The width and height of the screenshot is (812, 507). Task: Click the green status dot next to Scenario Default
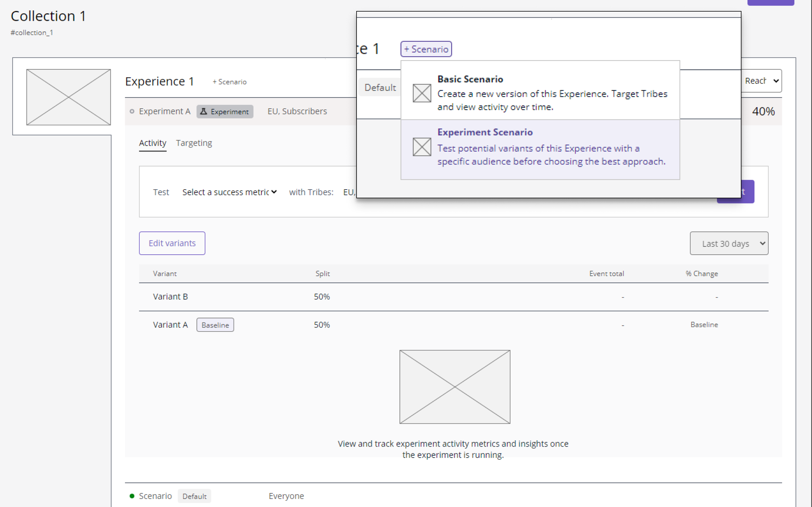[x=132, y=496]
